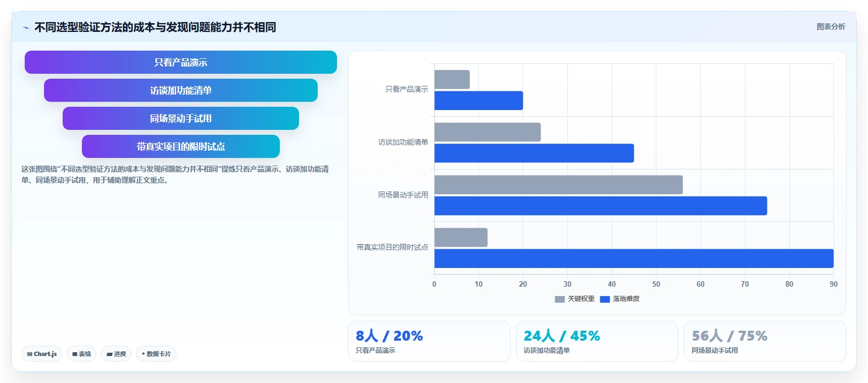Click the 表格 tag
The height and width of the screenshot is (383, 868).
81,354
